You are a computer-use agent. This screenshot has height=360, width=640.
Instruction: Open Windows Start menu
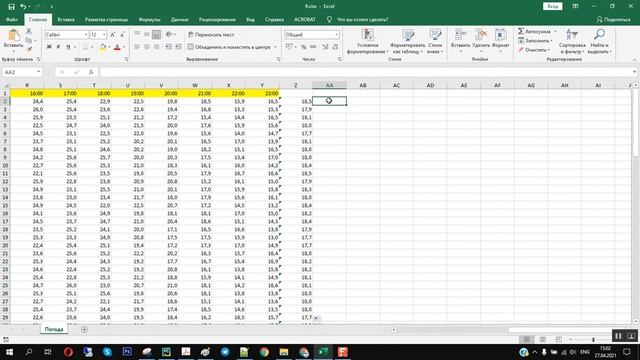pos(9,352)
